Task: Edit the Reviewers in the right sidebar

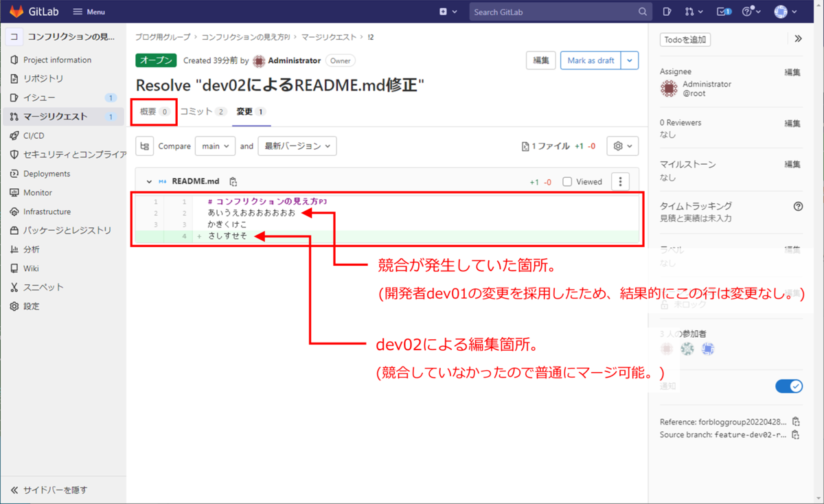Action: [x=792, y=123]
